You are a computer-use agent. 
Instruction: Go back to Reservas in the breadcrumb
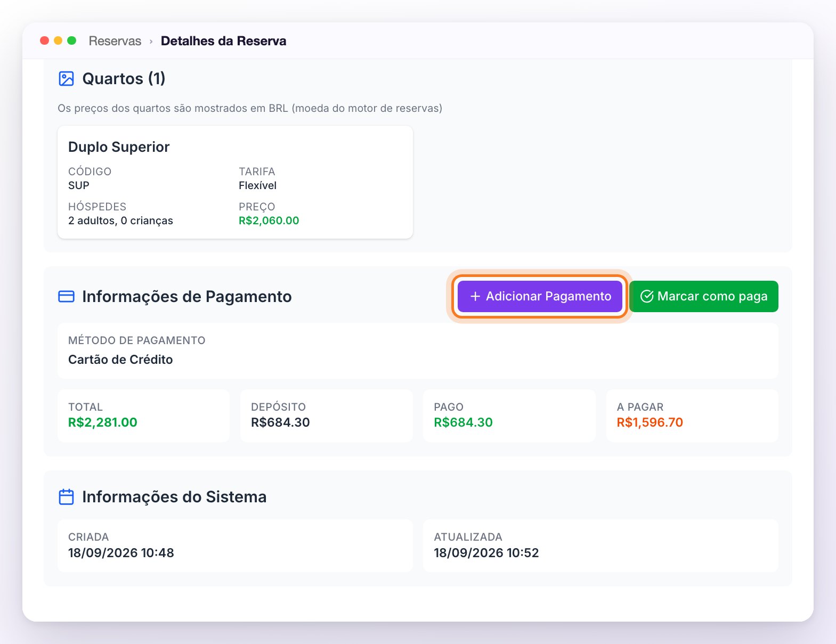pyautogui.click(x=115, y=41)
